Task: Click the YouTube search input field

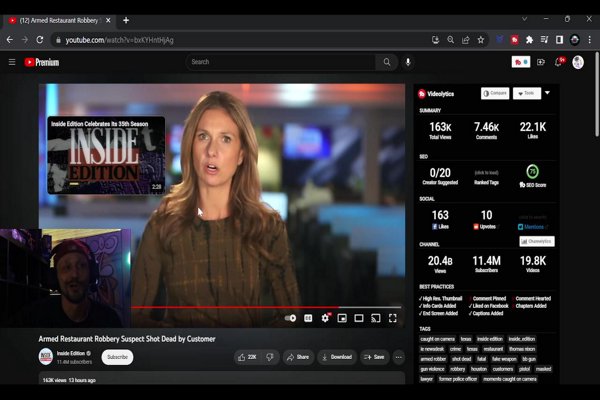Action: point(281,62)
